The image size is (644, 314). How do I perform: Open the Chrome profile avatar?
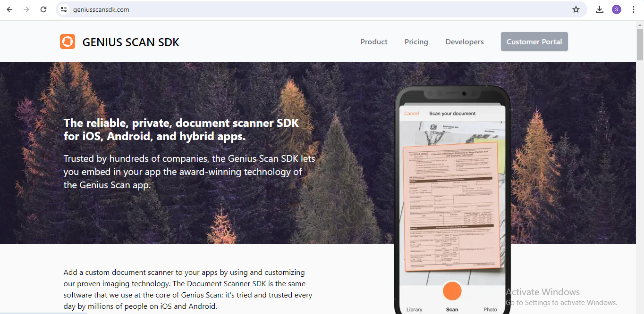click(x=617, y=9)
